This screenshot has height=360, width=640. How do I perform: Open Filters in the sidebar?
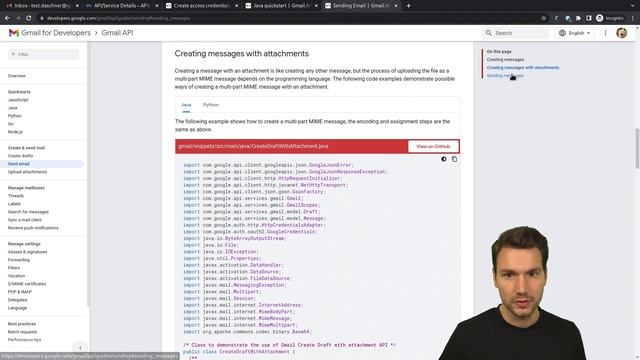14,268
